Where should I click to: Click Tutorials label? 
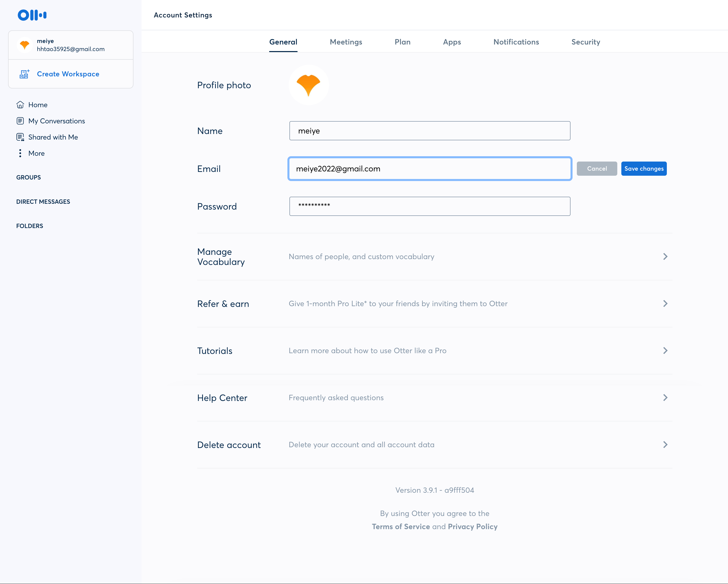click(215, 351)
